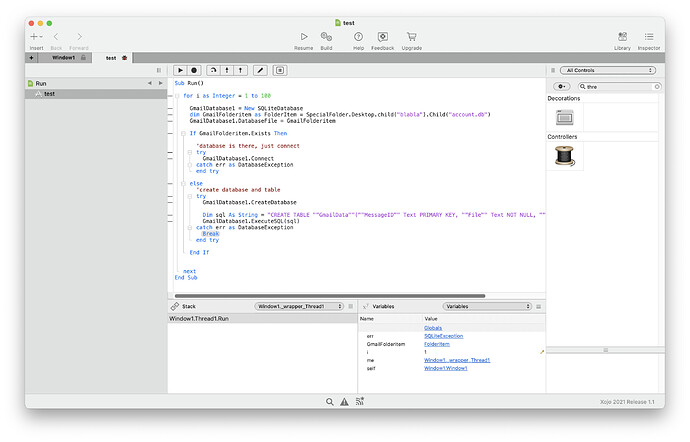Click navigator history right arrow
This screenshot has width=690, height=442.
(x=161, y=83)
